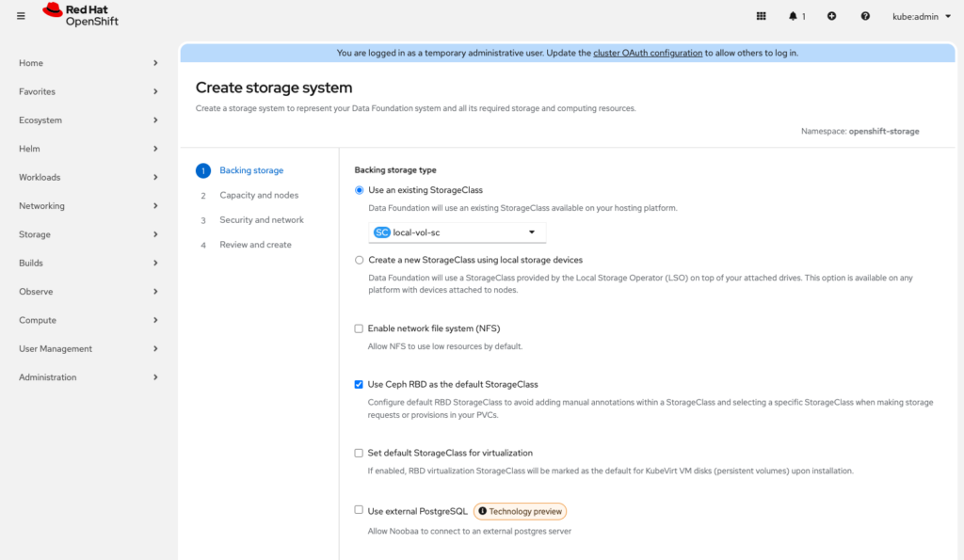This screenshot has width=964, height=560.
Task: Click the step 1 Backing storage number
Action: tap(202, 170)
